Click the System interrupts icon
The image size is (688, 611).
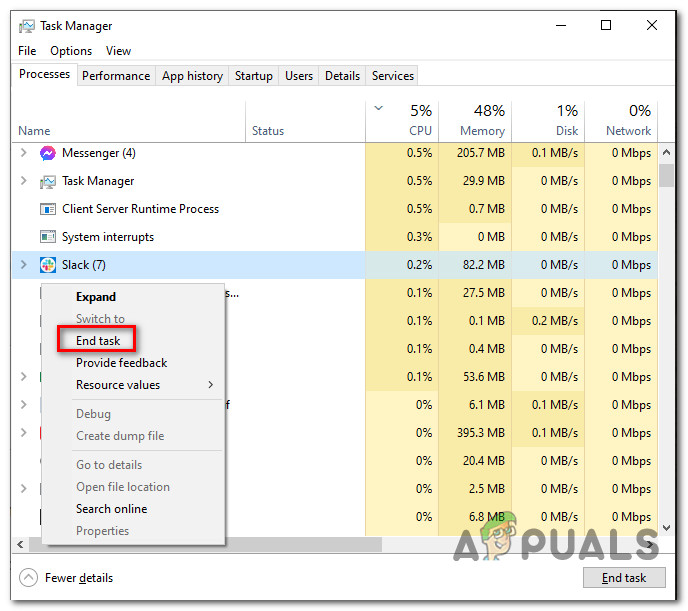coord(47,237)
